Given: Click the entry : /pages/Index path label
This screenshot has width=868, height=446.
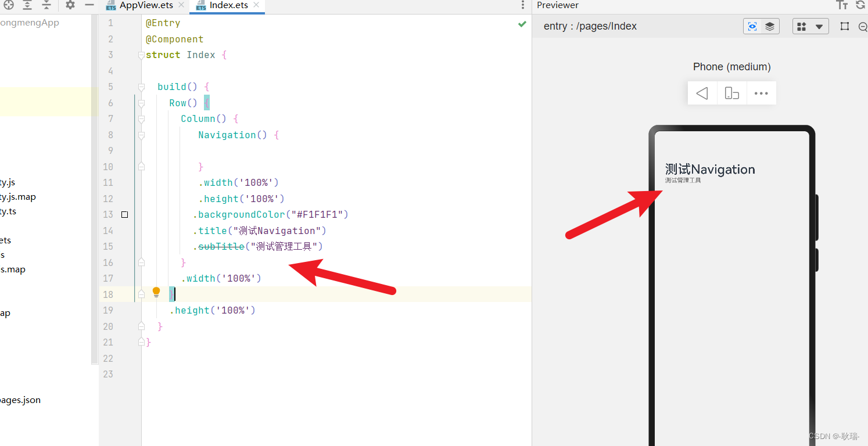Looking at the screenshot, I should [590, 27].
